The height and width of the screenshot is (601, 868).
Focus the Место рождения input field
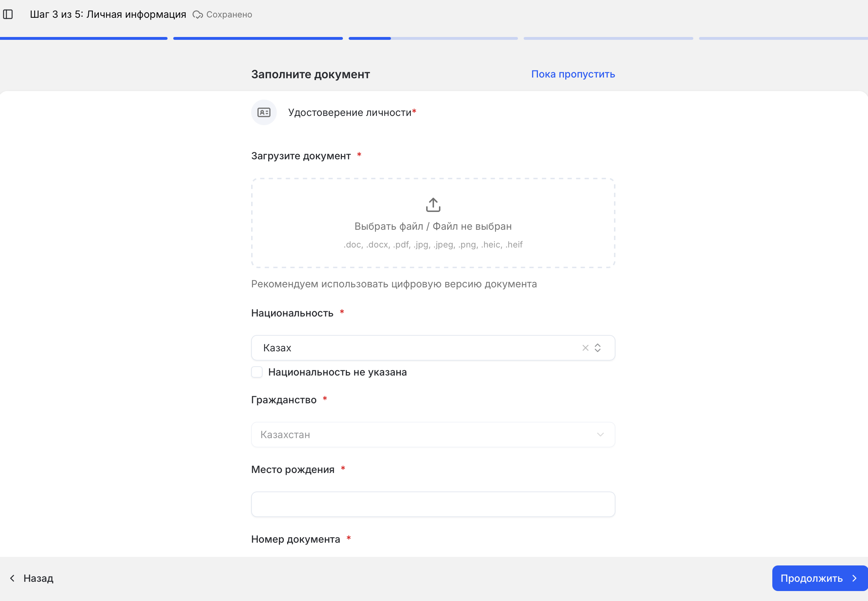point(433,504)
